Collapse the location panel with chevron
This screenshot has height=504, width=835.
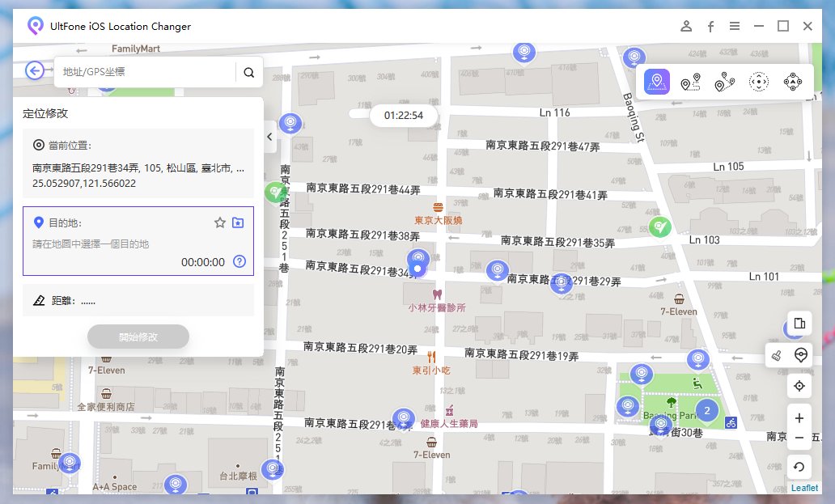(269, 137)
